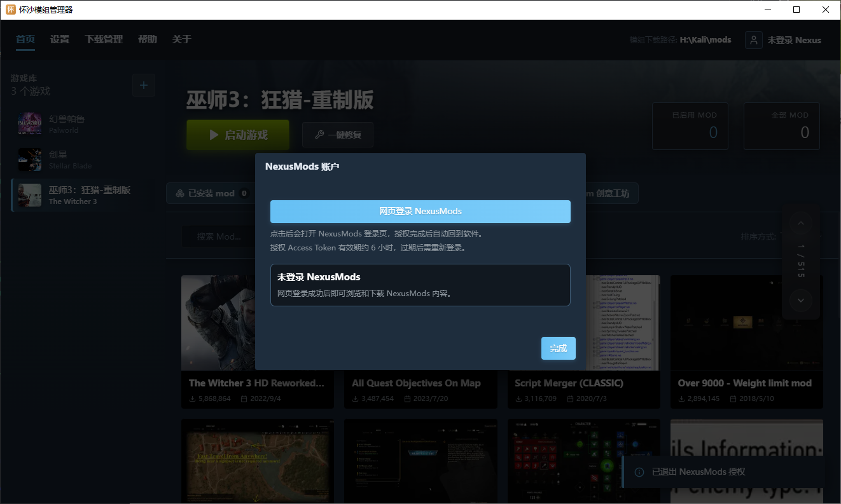Open the Over 9000 Weight limit mod thumbnail
Viewport: 841px width, 504px height.
(x=747, y=323)
